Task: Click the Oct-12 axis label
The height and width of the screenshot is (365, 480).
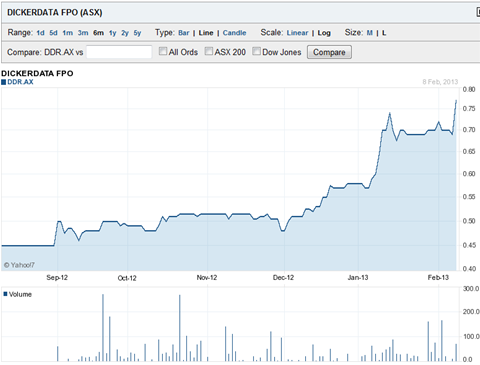Action: [x=127, y=278]
